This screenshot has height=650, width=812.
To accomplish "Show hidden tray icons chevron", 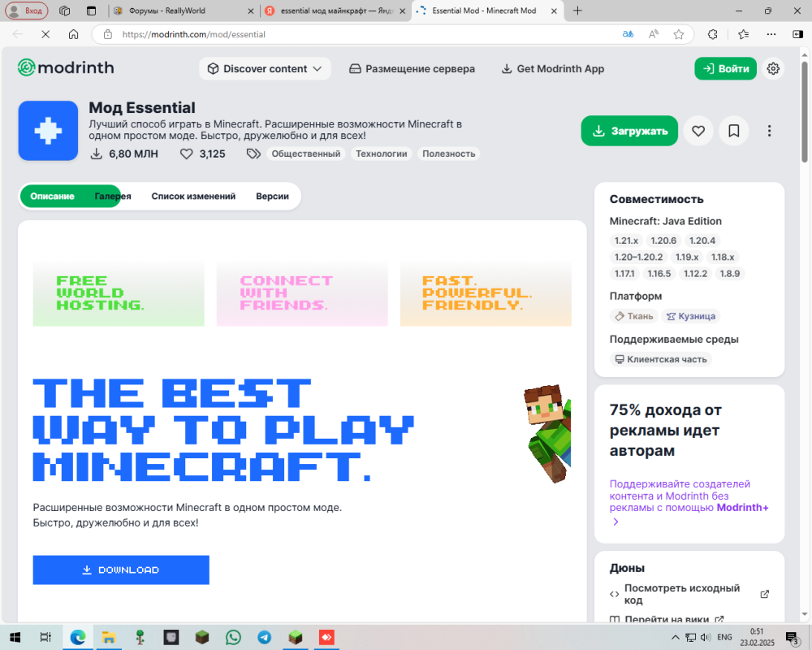I will [675, 637].
